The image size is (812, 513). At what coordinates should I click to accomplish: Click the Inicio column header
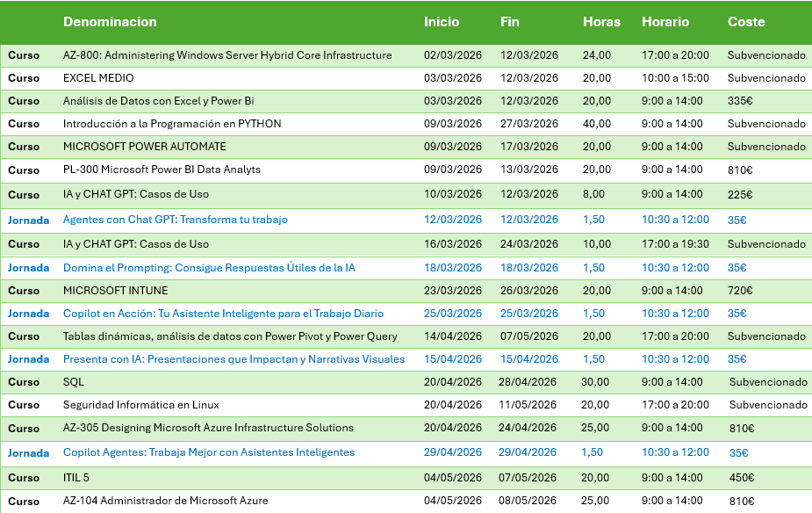click(x=442, y=22)
